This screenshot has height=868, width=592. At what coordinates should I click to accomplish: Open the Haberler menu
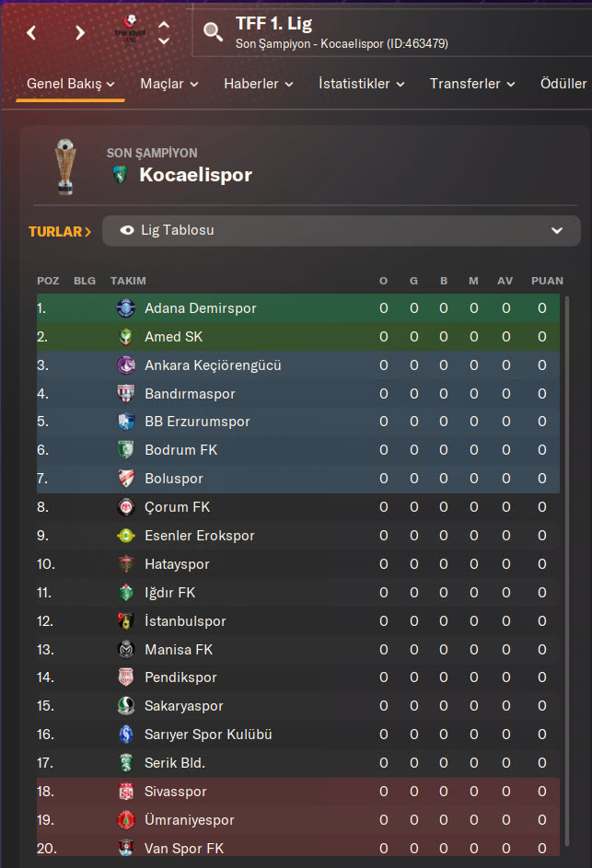click(258, 84)
